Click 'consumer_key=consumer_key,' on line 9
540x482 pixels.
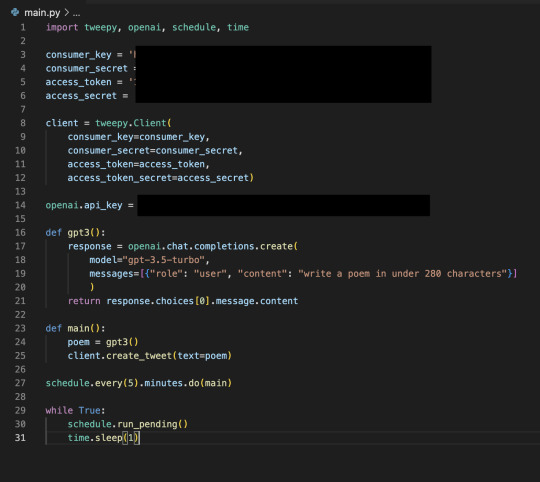coord(138,137)
